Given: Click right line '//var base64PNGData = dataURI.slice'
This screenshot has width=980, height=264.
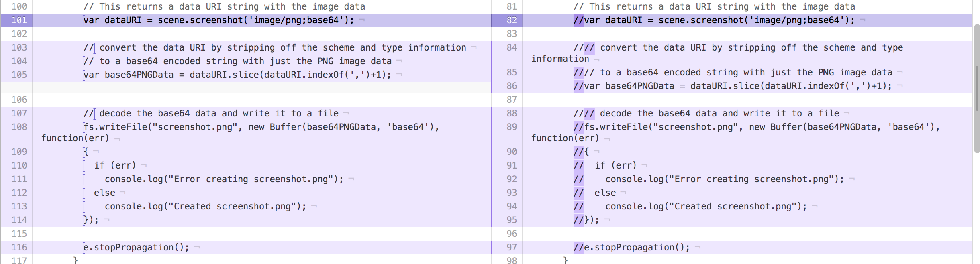Looking at the screenshot, I should coord(733,86).
